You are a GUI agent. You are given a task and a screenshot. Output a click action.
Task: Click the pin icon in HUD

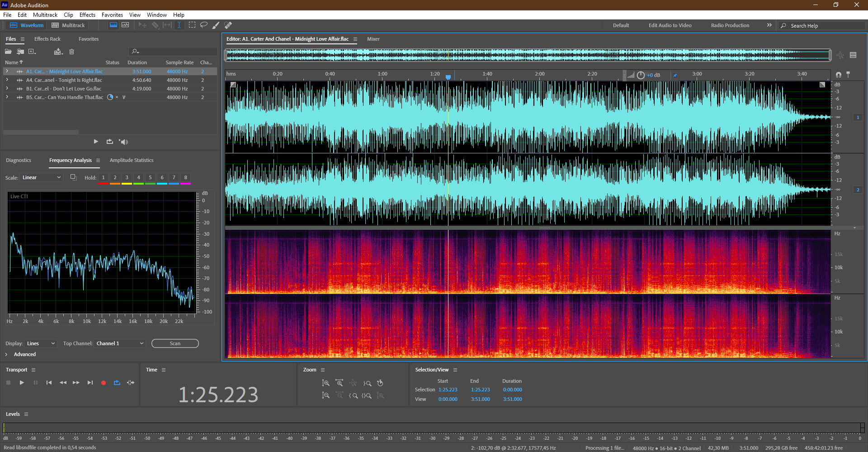tap(675, 75)
